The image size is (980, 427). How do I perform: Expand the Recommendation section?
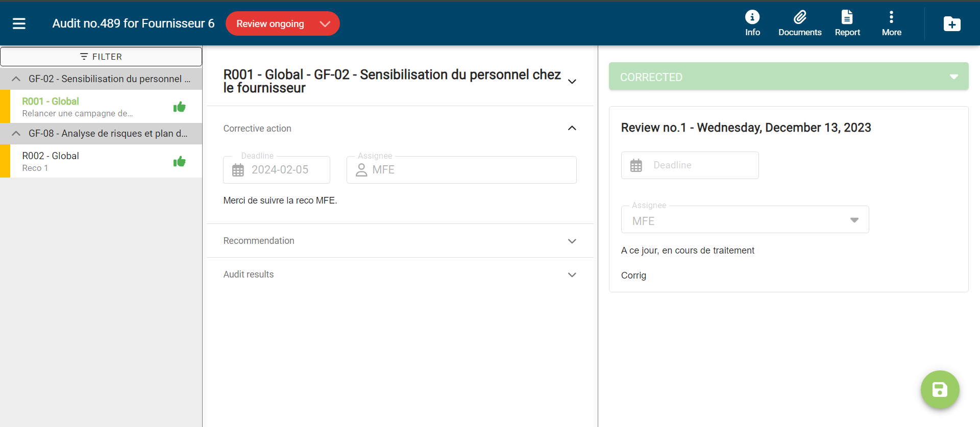pyautogui.click(x=572, y=241)
